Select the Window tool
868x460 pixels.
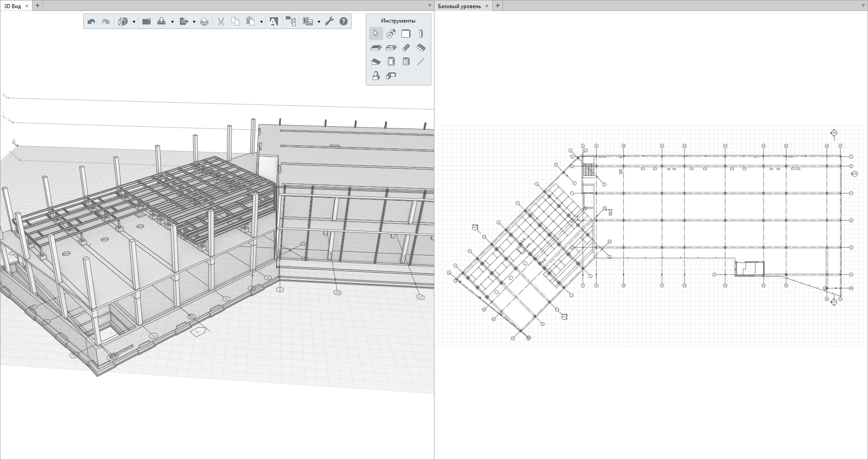point(406,62)
